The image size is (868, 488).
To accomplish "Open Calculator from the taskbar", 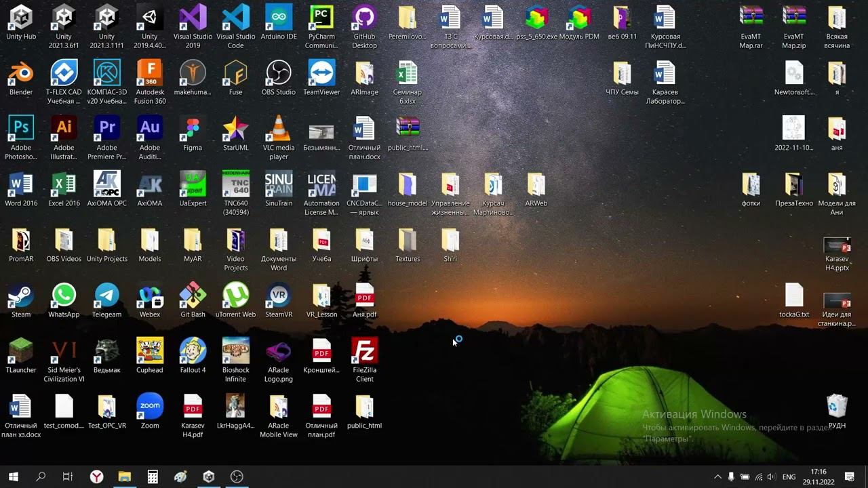I will (x=153, y=476).
